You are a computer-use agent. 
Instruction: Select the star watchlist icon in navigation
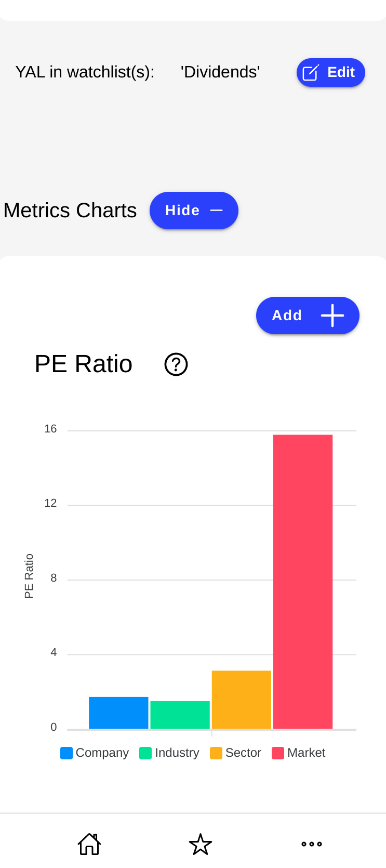tap(201, 844)
